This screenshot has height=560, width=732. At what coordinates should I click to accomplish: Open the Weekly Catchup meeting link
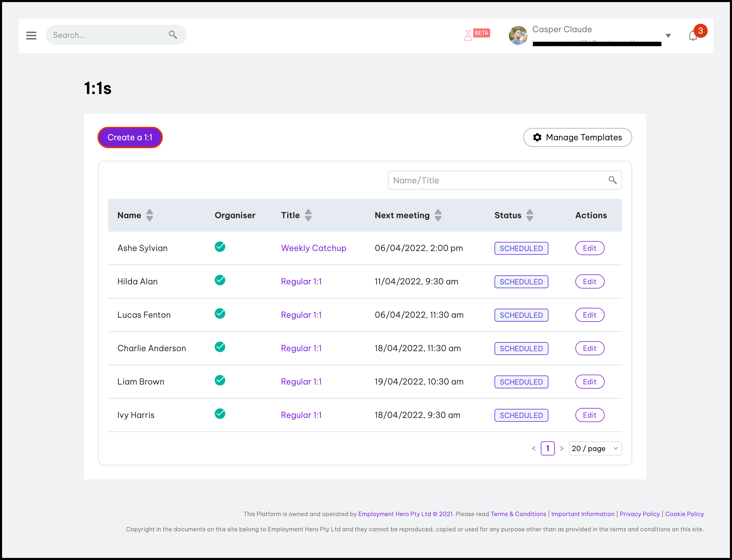coord(314,248)
